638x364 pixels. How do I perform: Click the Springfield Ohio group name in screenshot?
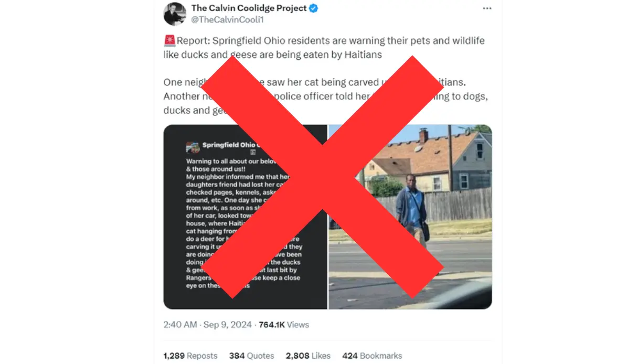point(229,145)
